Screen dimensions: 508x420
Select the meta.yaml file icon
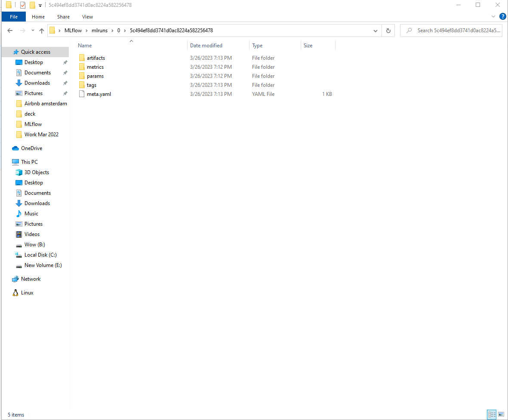(x=82, y=94)
